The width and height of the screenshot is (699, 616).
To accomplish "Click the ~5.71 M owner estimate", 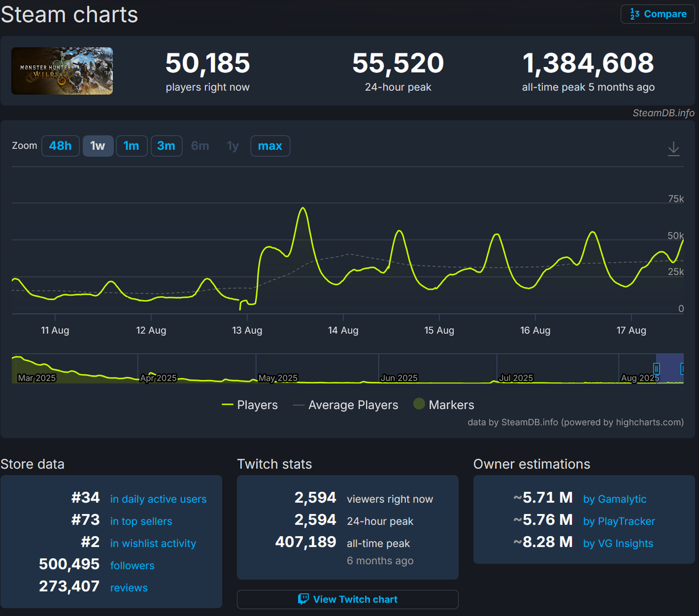I will [543, 498].
